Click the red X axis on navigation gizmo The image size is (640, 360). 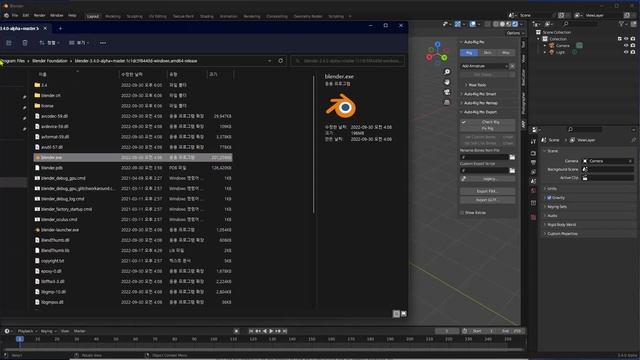click(429, 58)
